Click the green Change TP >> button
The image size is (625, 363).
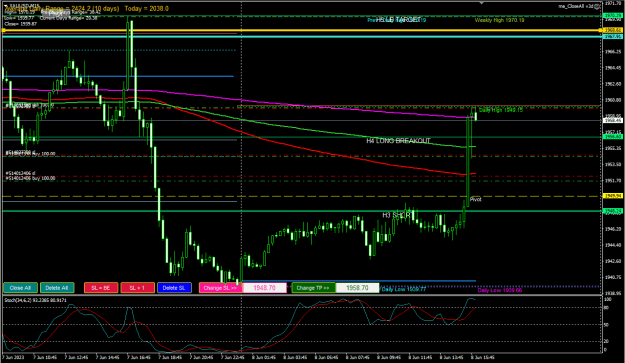tap(313, 288)
